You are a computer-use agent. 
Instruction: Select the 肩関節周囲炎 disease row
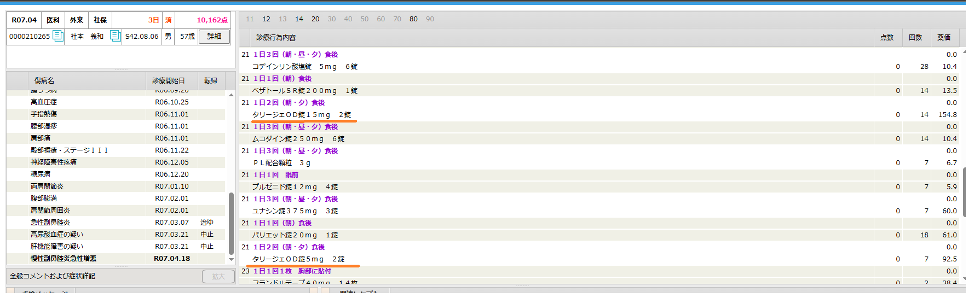click(x=116, y=211)
